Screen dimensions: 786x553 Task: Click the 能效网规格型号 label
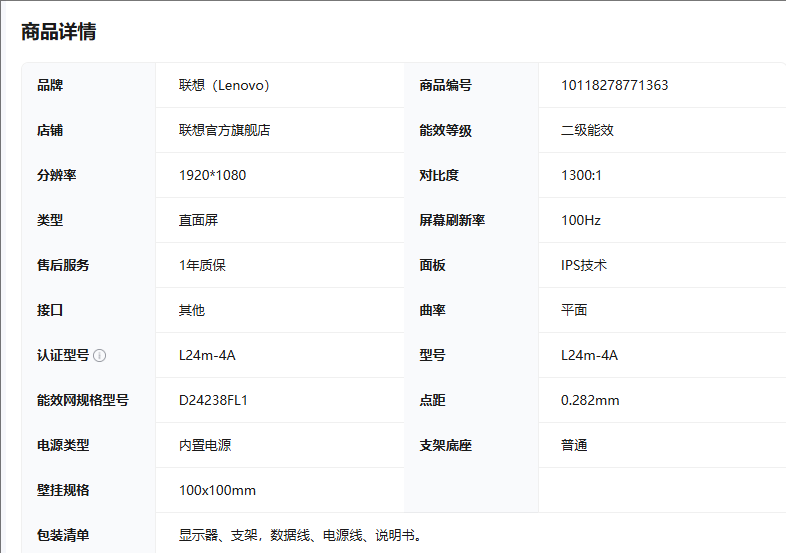(83, 400)
